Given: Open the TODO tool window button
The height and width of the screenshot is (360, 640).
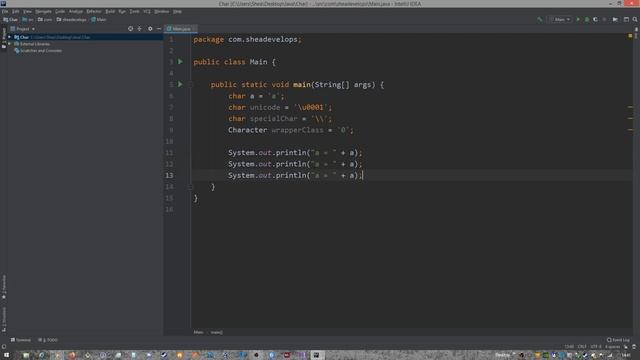Looking at the screenshot, I should tap(48, 340).
